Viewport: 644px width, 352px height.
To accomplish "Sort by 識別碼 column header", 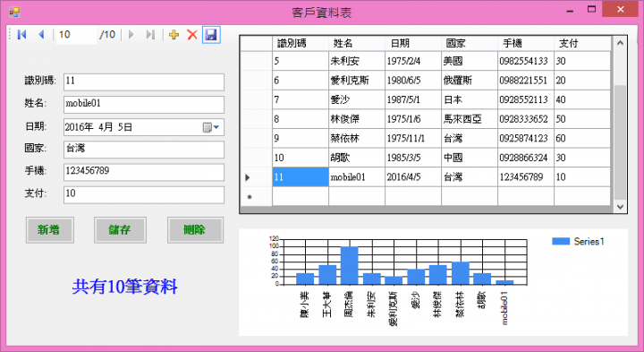I will pyautogui.click(x=301, y=43).
